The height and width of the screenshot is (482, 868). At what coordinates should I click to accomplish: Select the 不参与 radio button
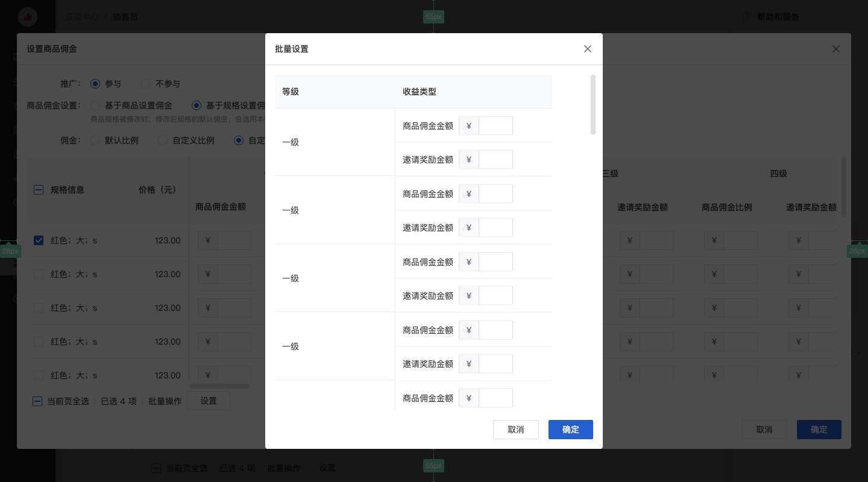click(146, 84)
